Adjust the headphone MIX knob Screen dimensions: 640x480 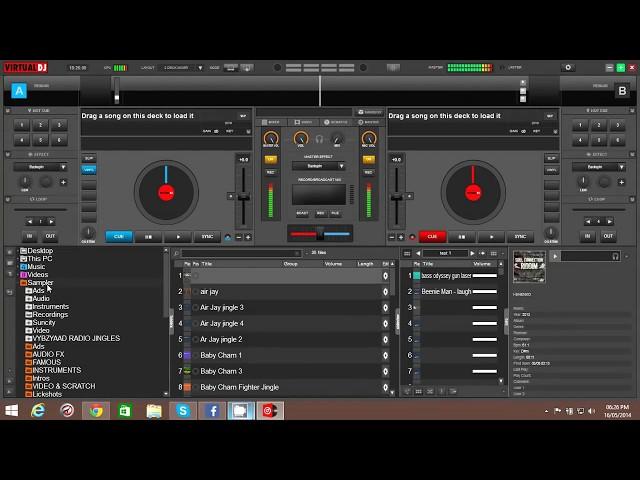[x=337, y=139]
